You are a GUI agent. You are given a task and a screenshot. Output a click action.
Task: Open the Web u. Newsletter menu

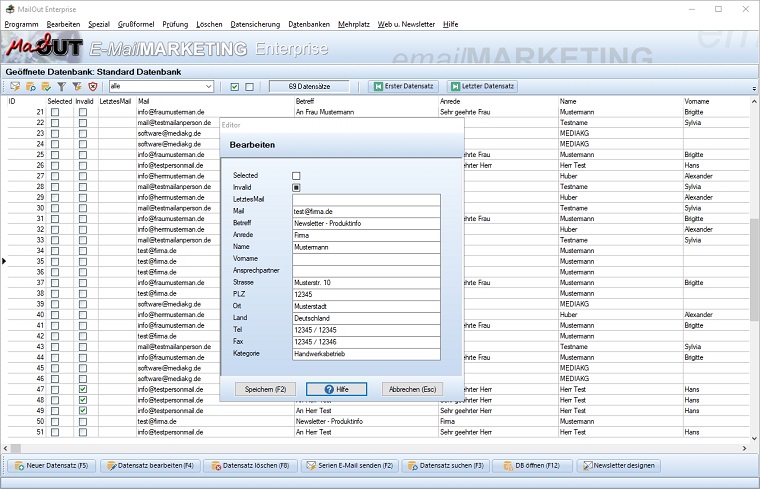[x=406, y=24]
